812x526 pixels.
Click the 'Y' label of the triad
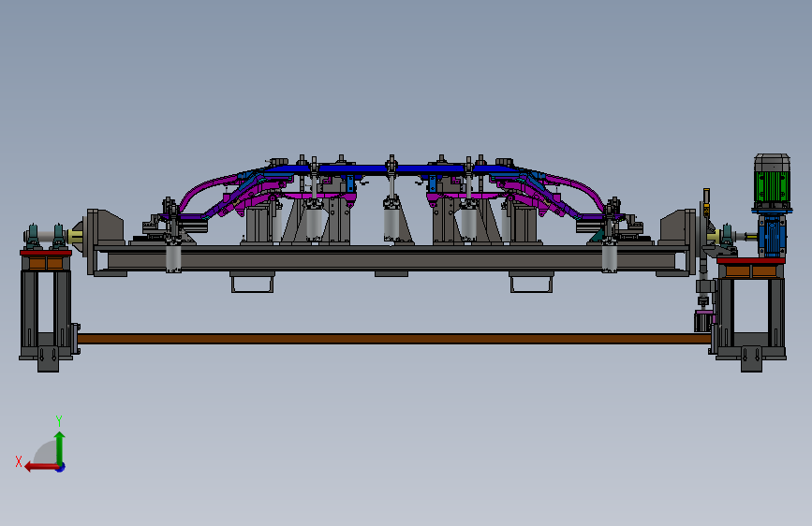[59, 421]
